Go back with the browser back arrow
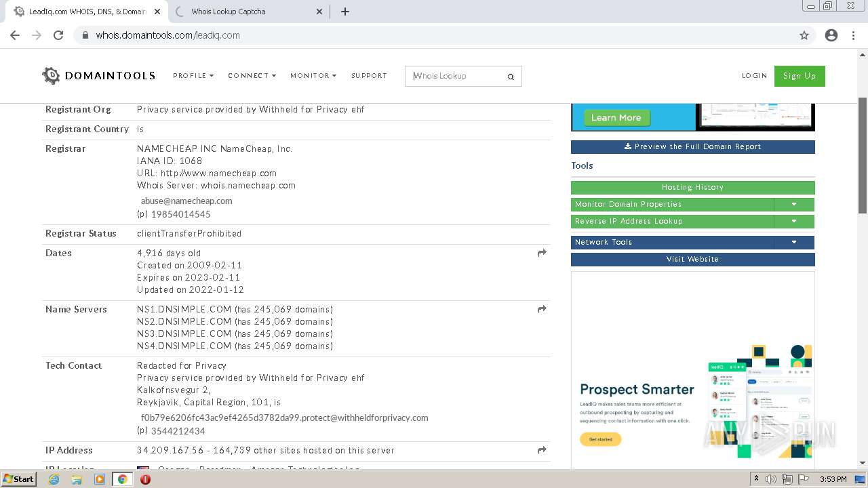Viewport: 868px width, 488px height. coord(15,35)
